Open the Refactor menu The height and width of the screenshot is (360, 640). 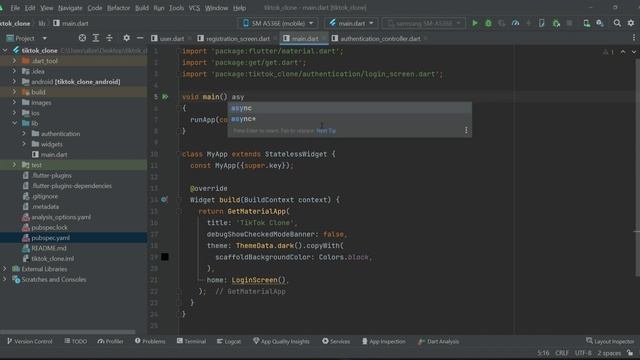118,8
